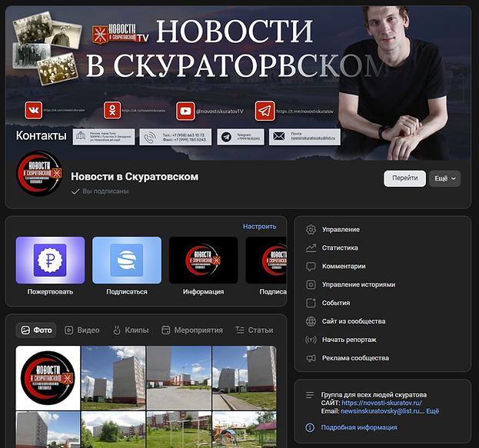Switch to the Видео tab
This screenshot has width=479, height=448.
pyautogui.click(x=81, y=330)
